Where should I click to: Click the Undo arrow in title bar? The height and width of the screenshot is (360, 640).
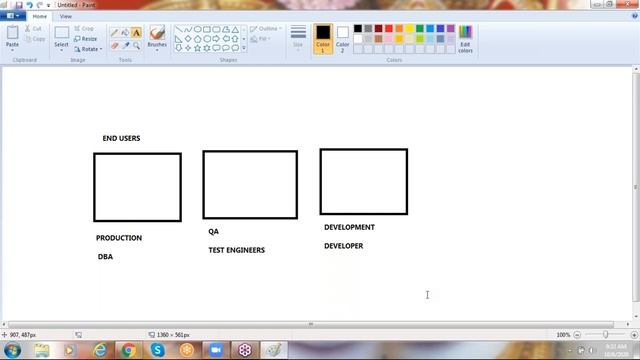tap(29, 5)
